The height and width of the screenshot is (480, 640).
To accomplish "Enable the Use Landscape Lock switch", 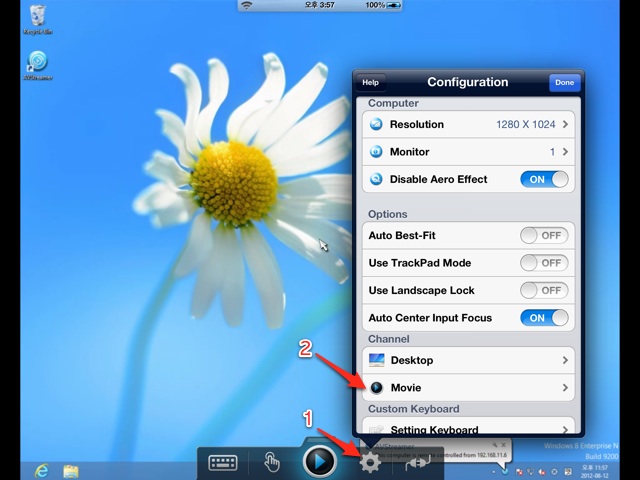I will tap(544, 290).
